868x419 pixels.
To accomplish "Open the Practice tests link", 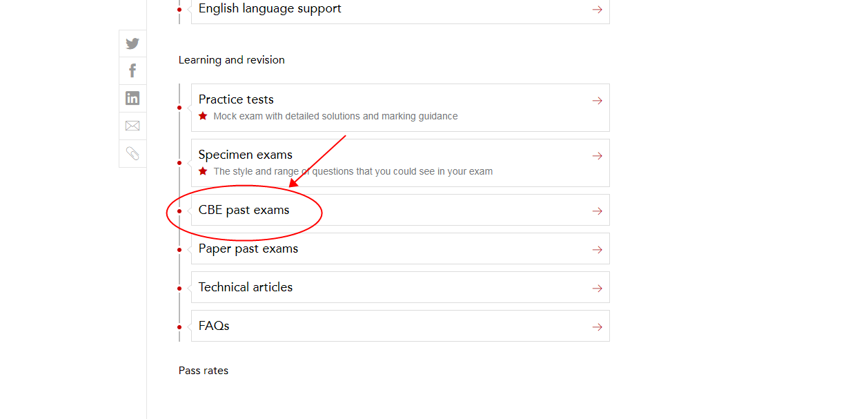I will tap(400, 108).
